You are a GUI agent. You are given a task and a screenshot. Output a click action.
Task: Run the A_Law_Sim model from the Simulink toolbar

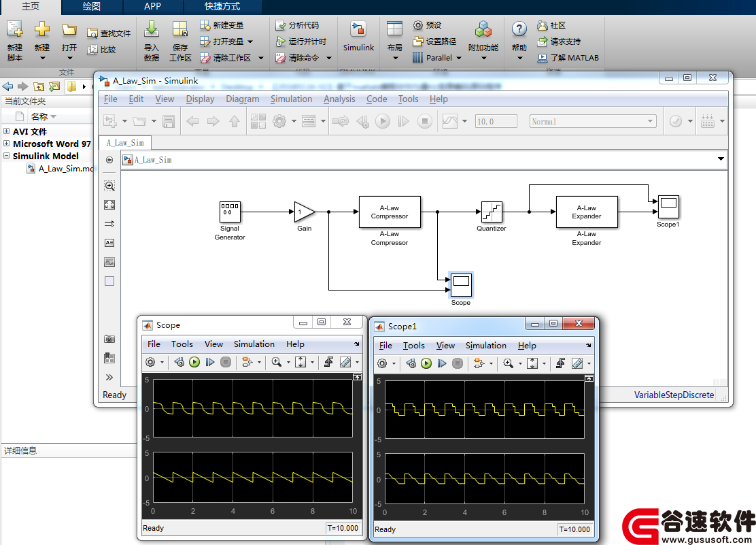click(x=383, y=121)
